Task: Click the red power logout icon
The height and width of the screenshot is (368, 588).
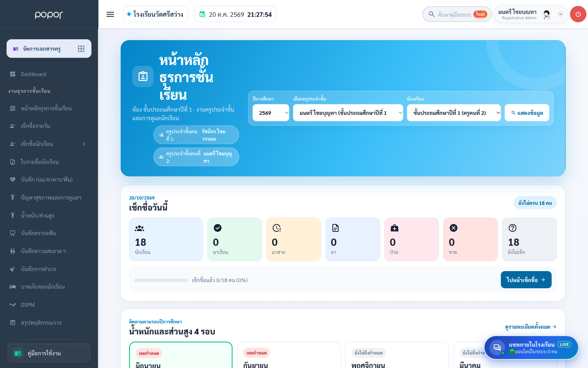Action: (578, 14)
